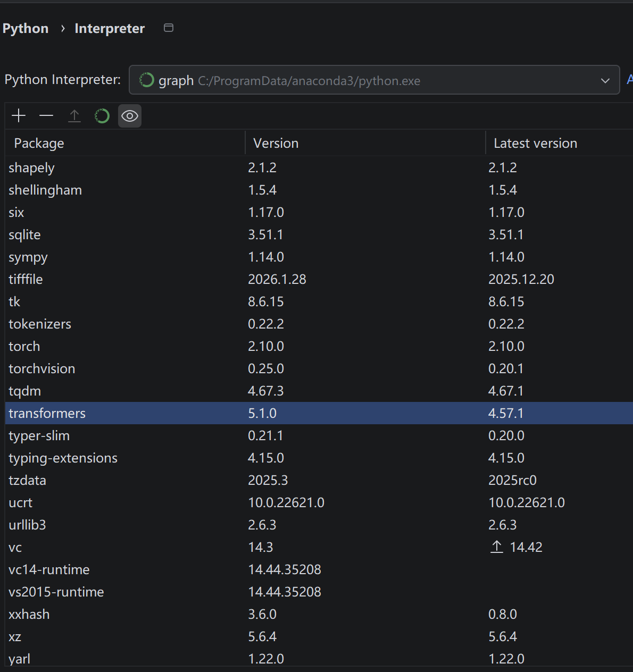
Task: Click the upgrade arrow beside 14.42
Action: tap(496, 547)
